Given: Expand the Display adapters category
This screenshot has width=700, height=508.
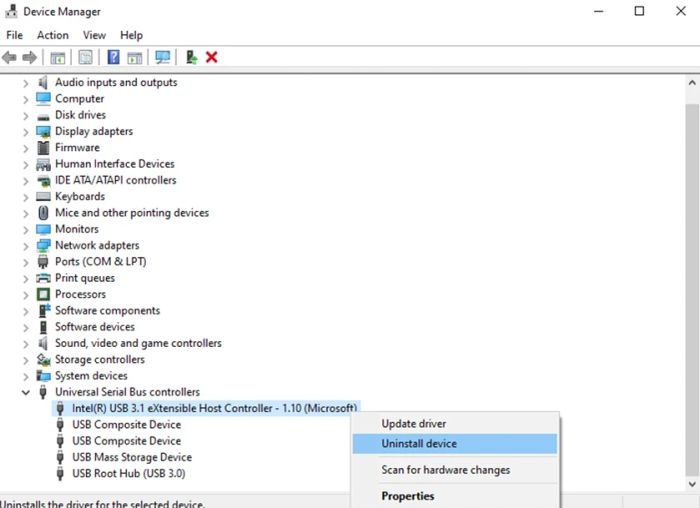Looking at the screenshot, I should (x=26, y=132).
